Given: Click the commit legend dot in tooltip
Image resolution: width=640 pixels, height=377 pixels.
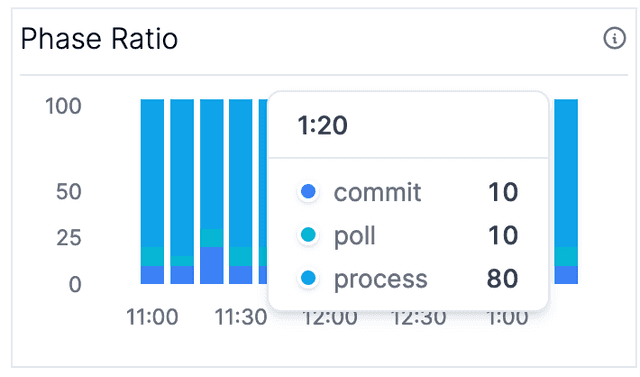Looking at the screenshot, I should click(308, 191).
